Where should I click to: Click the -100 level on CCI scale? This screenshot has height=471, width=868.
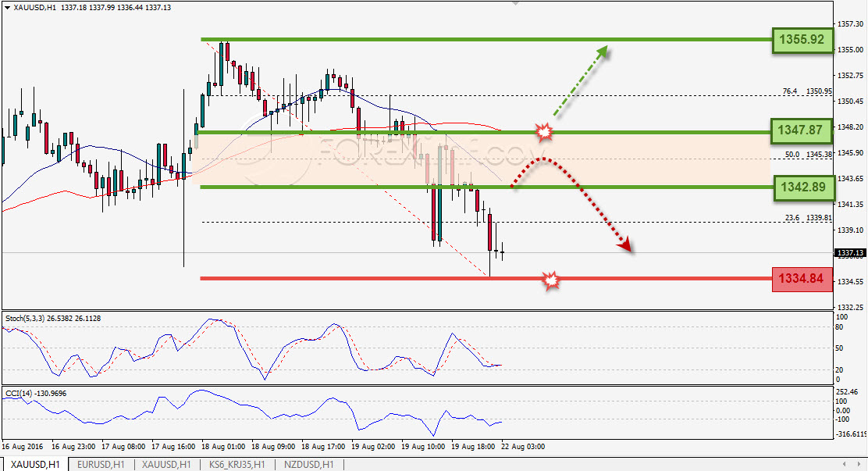[842, 419]
